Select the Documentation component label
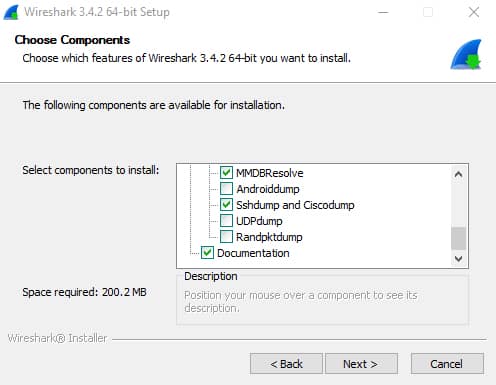The height and width of the screenshot is (385, 496). click(x=253, y=253)
